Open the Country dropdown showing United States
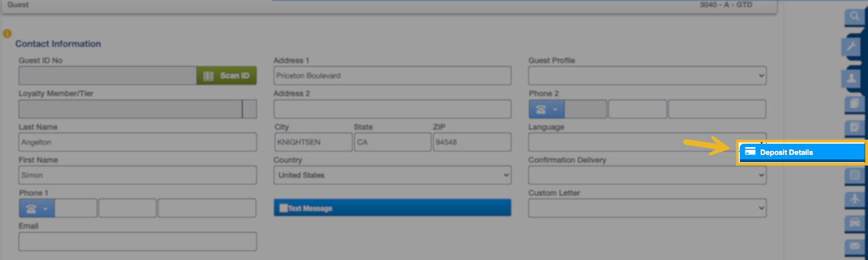Viewport: 868px width, 260px height. 392,175
